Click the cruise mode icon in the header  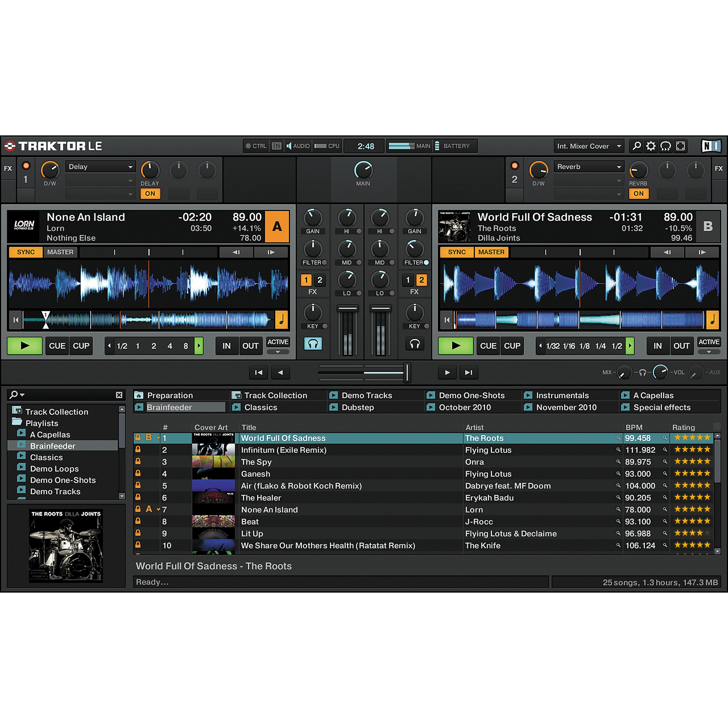(x=665, y=146)
